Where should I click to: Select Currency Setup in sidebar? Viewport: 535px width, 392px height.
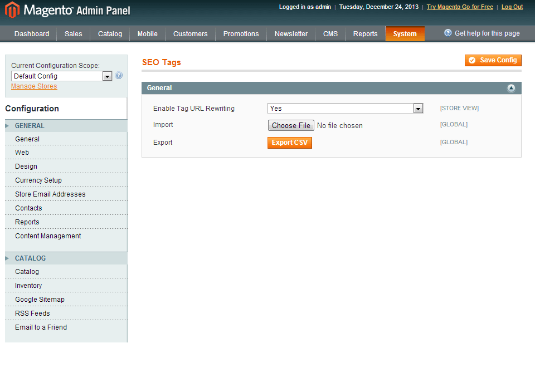(38, 180)
